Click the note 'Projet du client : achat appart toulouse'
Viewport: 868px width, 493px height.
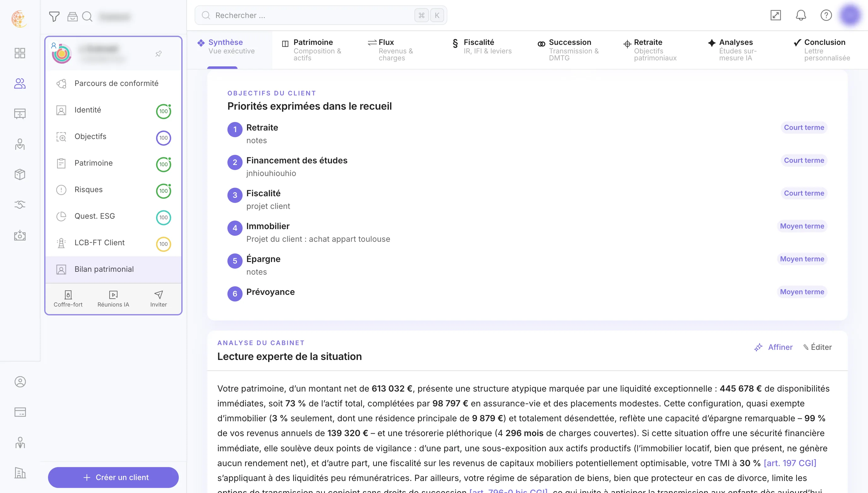318,239
